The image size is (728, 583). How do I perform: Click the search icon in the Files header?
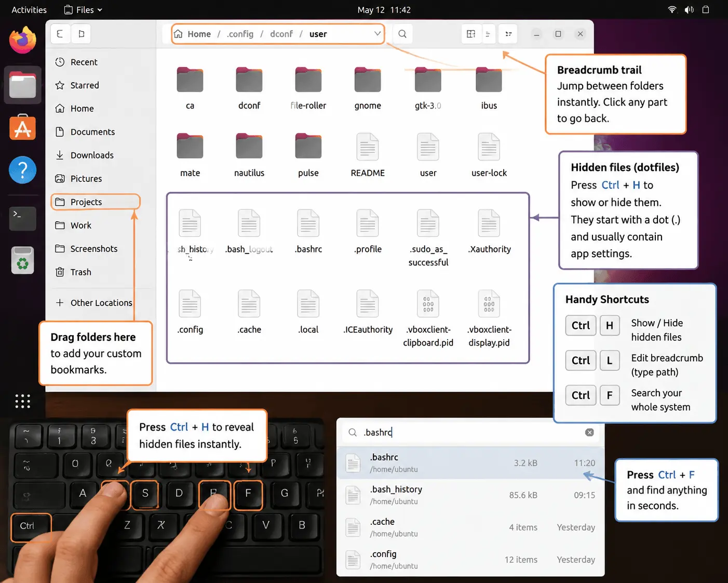pyautogui.click(x=402, y=34)
